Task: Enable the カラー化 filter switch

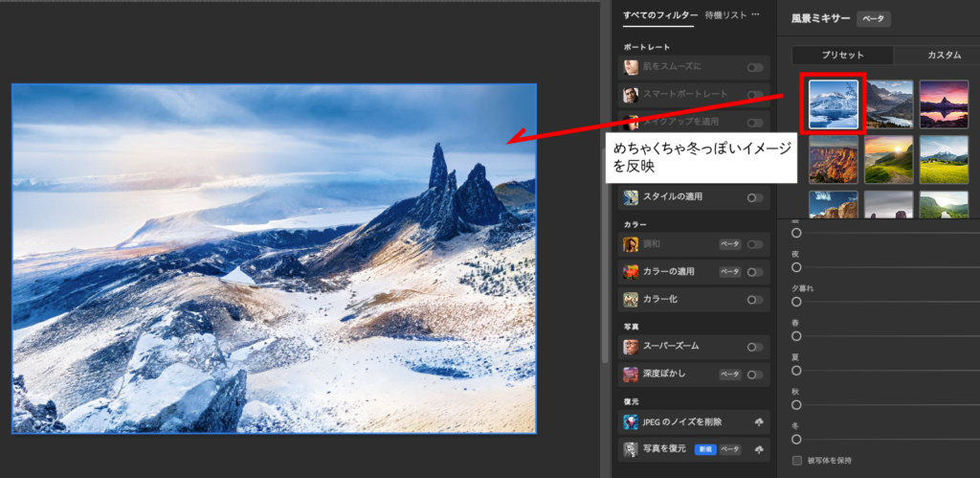Action: coord(755,300)
